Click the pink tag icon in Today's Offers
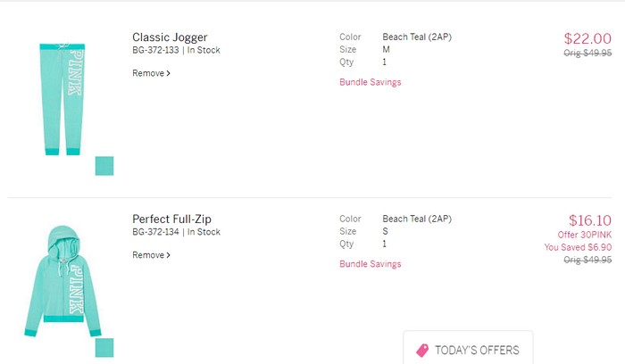Image resolution: width=625 pixels, height=364 pixels. point(422,350)
